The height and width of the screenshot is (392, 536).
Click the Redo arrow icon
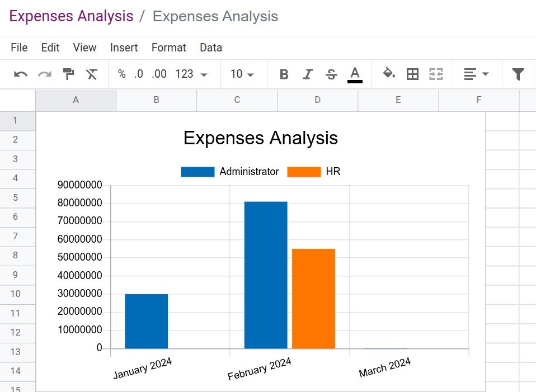(x=44, y=74)
